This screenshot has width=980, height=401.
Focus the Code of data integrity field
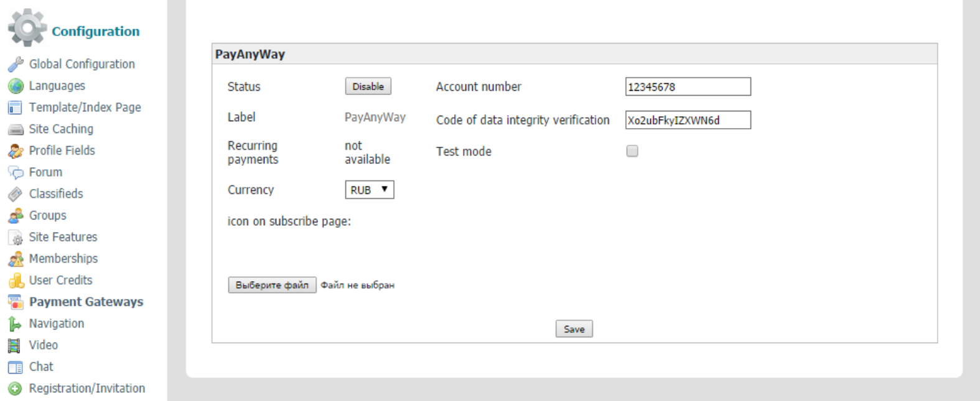(x=688, y=120)
